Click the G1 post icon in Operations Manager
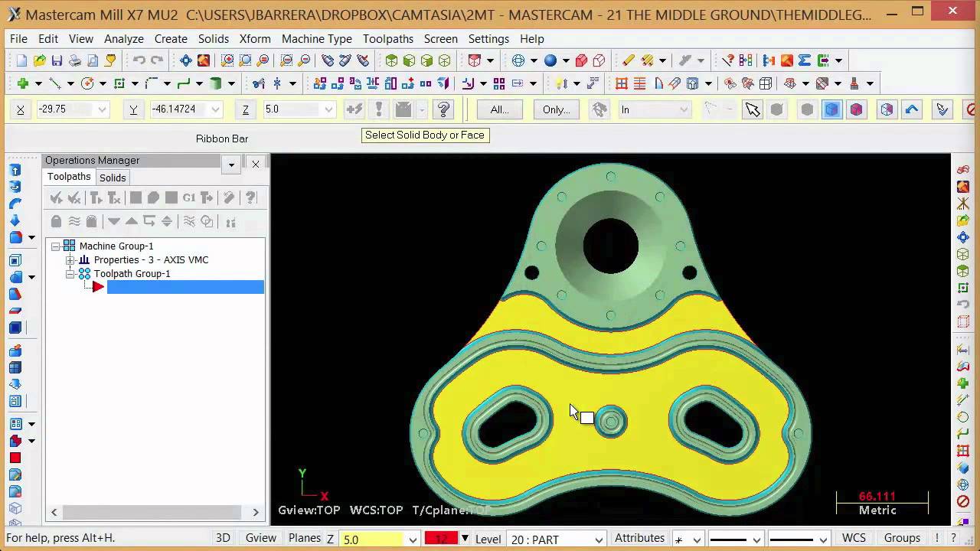The height and width of the screenshot is (551, 980). [x=188, y=197]
